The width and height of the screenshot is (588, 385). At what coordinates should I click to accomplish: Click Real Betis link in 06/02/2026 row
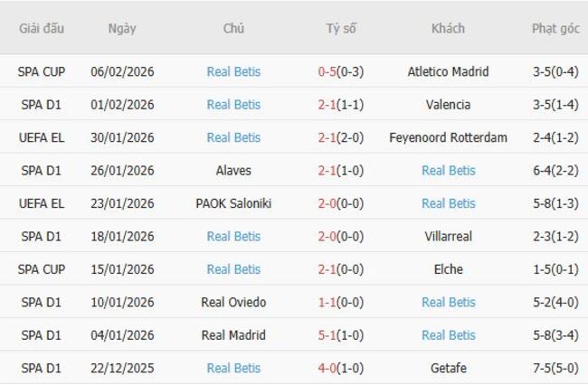[x=233, y=71]
